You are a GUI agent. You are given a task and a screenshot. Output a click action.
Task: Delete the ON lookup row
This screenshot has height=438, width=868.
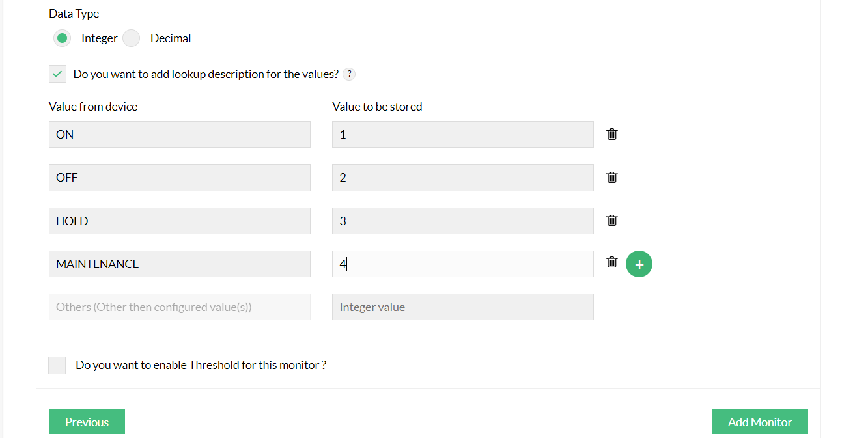(612, 134)
